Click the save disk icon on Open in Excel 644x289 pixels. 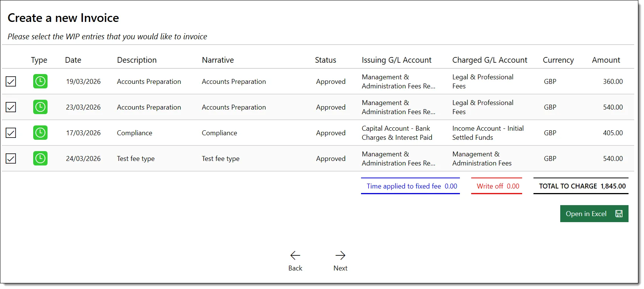click(x=619, y=214)
